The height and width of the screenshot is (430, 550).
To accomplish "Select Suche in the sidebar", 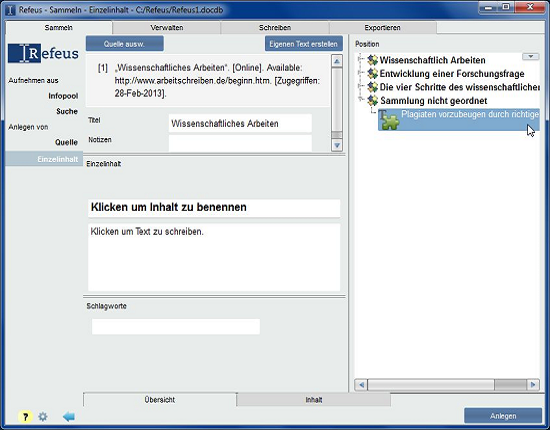I will [67, 111].
